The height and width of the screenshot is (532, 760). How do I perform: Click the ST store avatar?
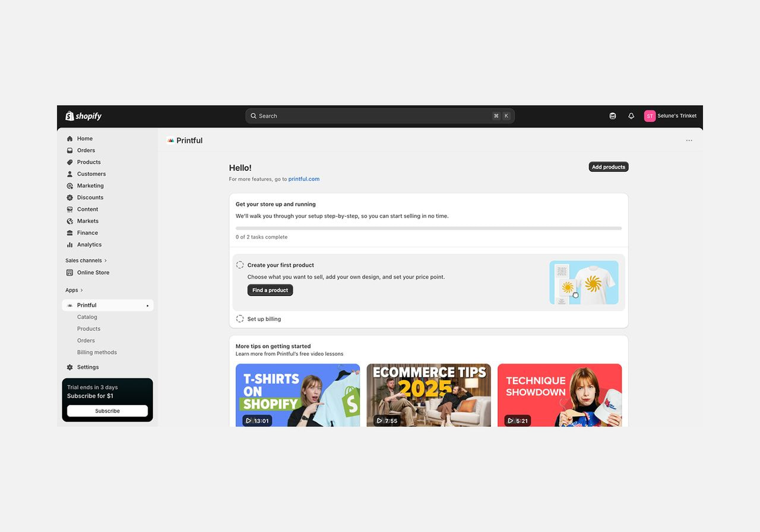pyautogui.click(x=650, y=116)
